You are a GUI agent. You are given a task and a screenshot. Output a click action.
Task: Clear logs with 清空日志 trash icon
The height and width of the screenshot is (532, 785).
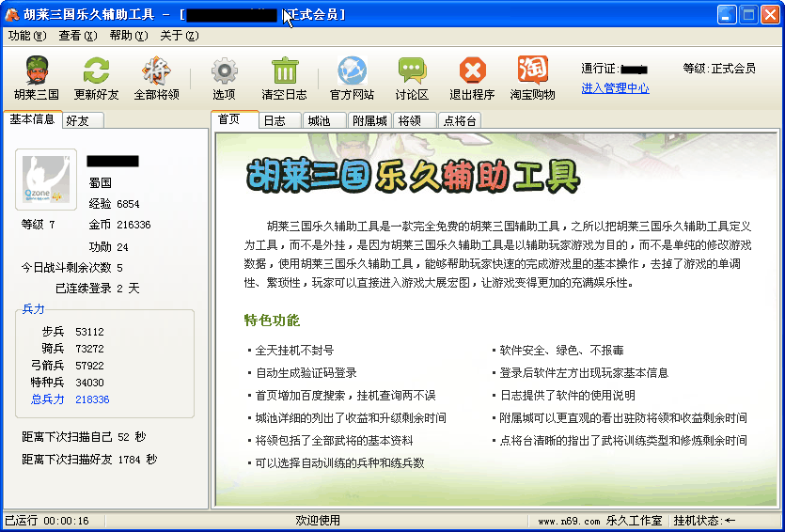coord(284,78)
